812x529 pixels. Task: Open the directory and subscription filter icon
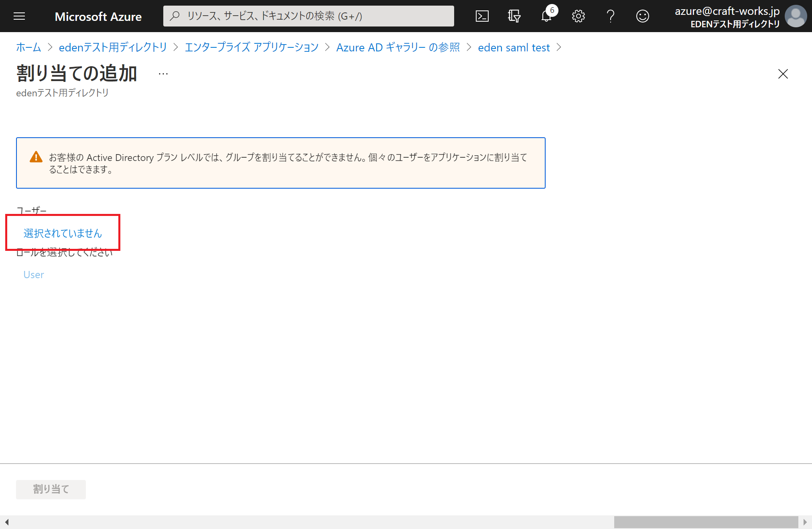tap(514, 16)
